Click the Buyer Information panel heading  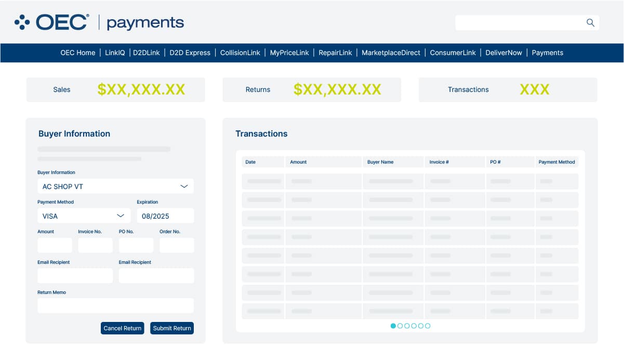tap(74, 134)
